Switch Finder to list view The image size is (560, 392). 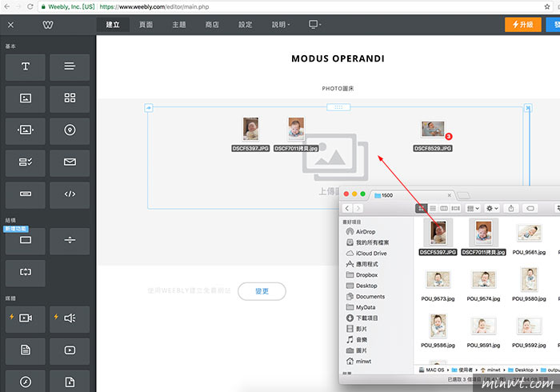point(433,209)
